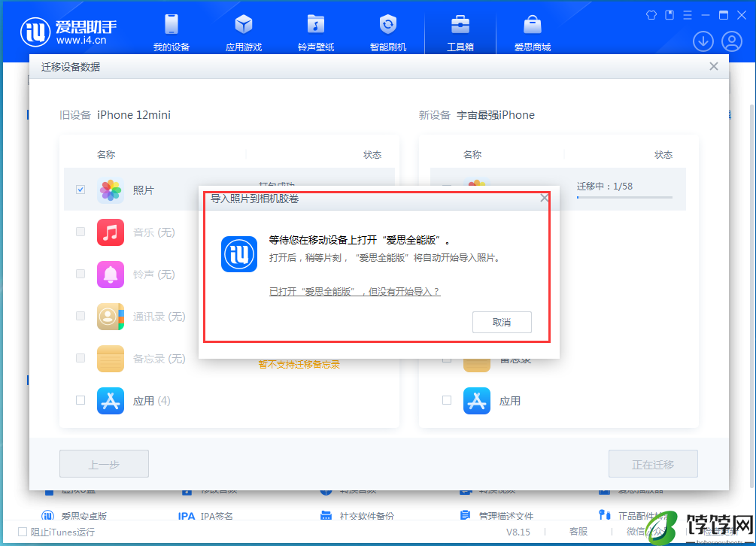Click the 爱思助手 logo at top left

68,32
